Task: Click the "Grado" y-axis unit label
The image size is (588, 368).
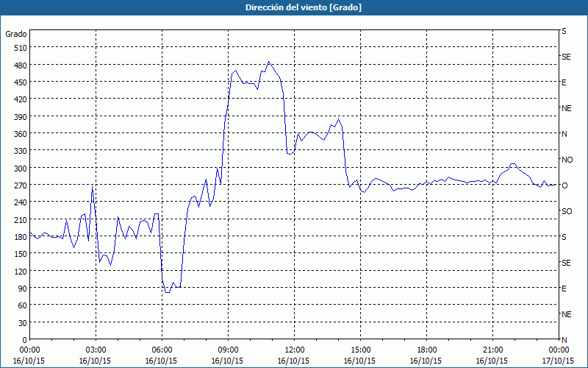Action: click(16, 34)
